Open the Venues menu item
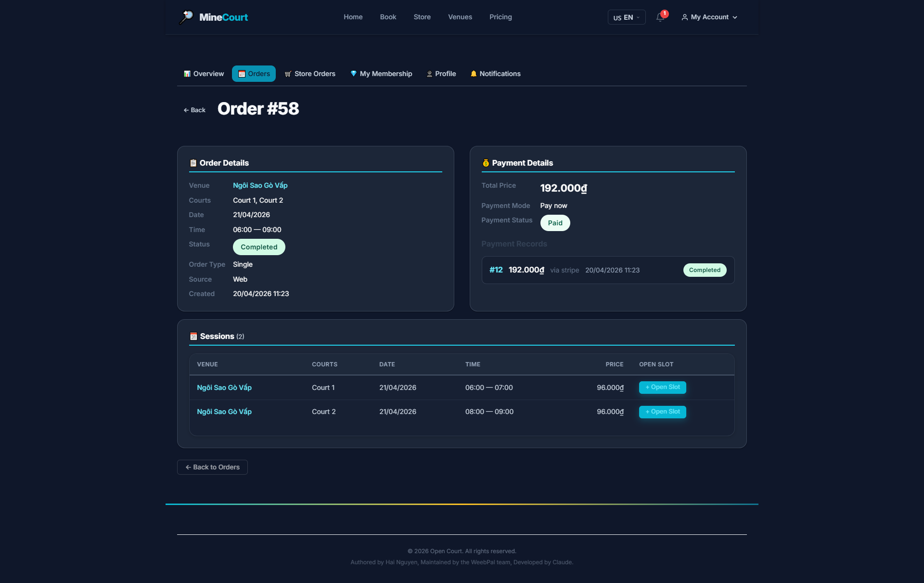924x583 pixels. tap(460, 17)
